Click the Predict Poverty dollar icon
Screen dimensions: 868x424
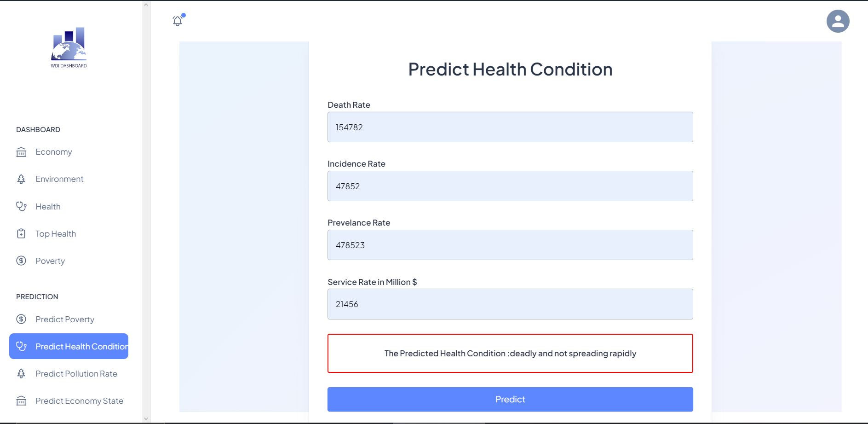tap(21, 319)
